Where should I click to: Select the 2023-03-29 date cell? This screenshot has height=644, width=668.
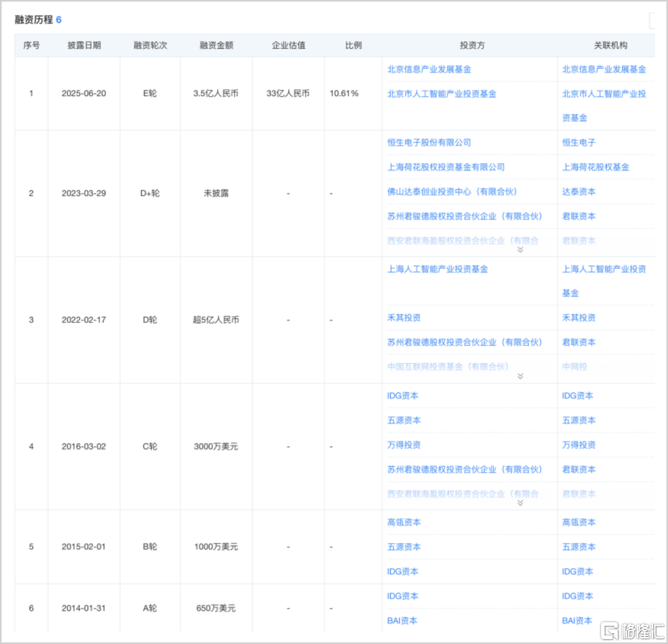click(84, 193)
